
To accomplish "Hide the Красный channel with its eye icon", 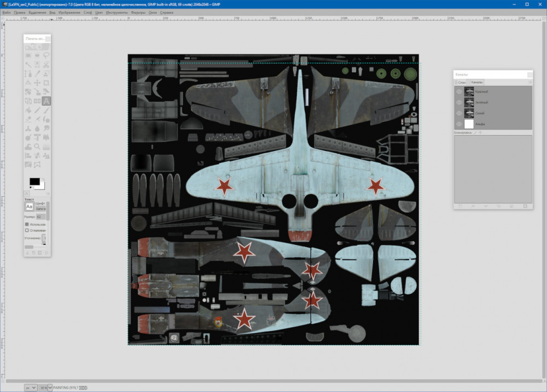I will tap(459, 92).
